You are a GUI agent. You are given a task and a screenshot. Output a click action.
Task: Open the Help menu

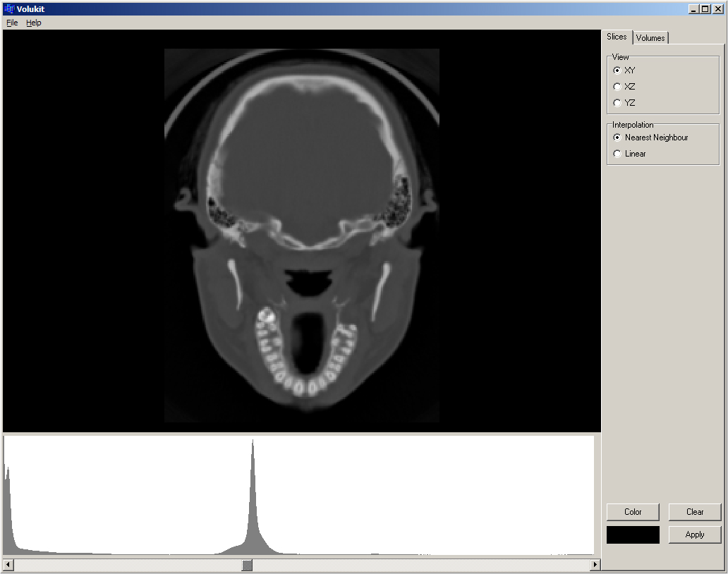(34, 23)
